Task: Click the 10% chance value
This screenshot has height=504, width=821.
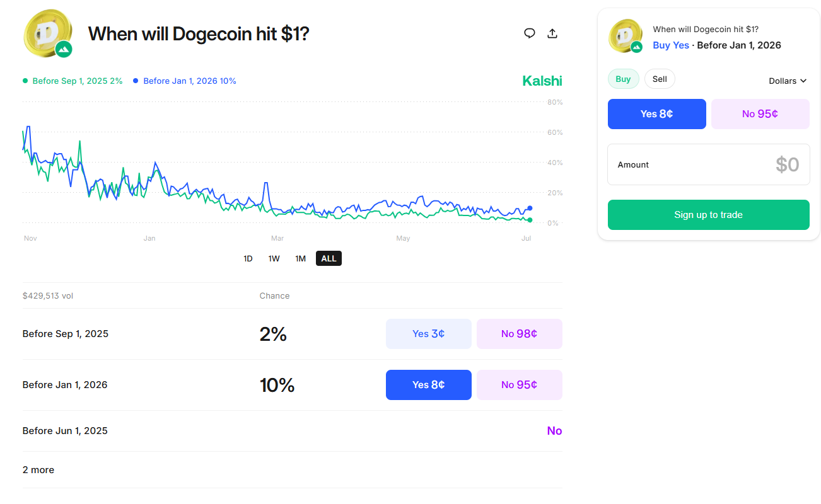Action: [277, 385]
